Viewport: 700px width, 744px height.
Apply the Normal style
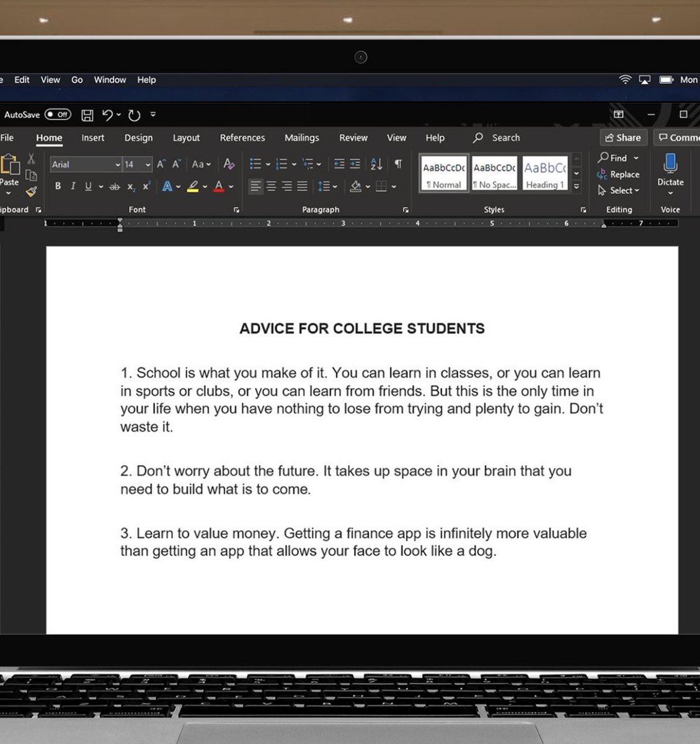point(444,174)
